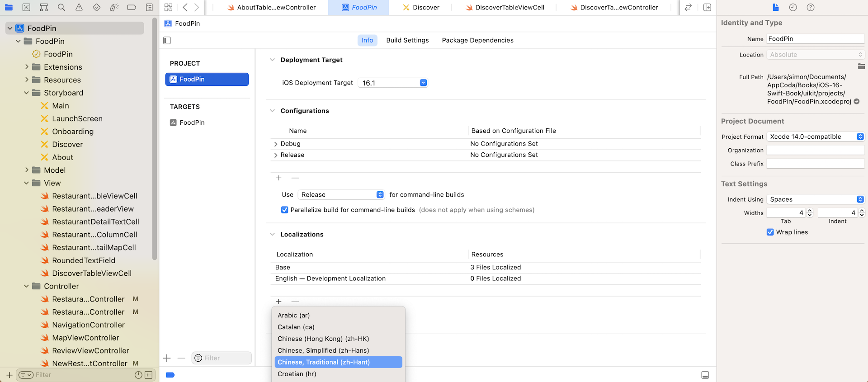Select the FoodPin target in TARGETS
Viewport: 868px width, 382px height.
pos(192,123)
